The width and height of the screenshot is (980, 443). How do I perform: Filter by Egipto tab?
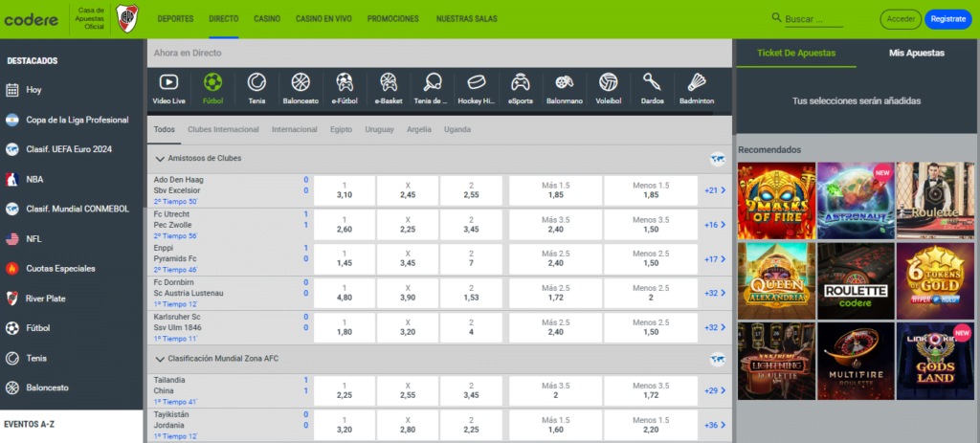click(x=342, y=129)
